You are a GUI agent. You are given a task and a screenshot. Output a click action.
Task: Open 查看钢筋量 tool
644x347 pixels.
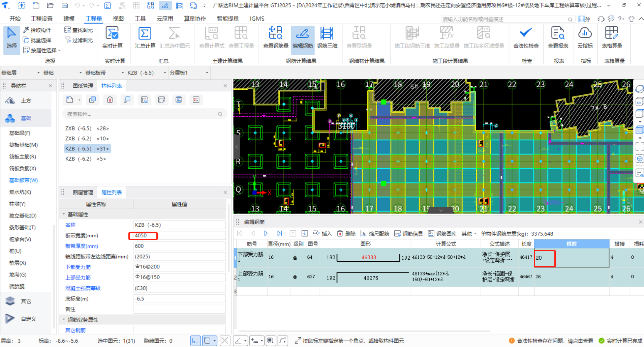275,37
